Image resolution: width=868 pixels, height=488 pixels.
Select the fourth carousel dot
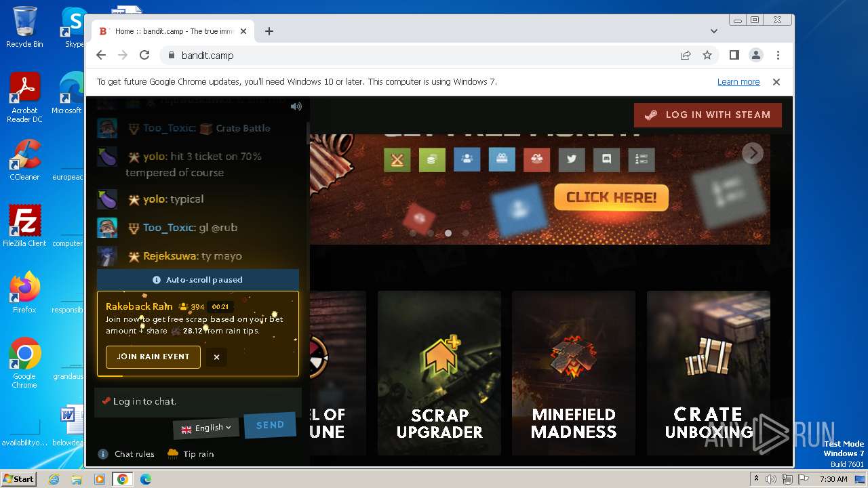(x=466, y=233)
